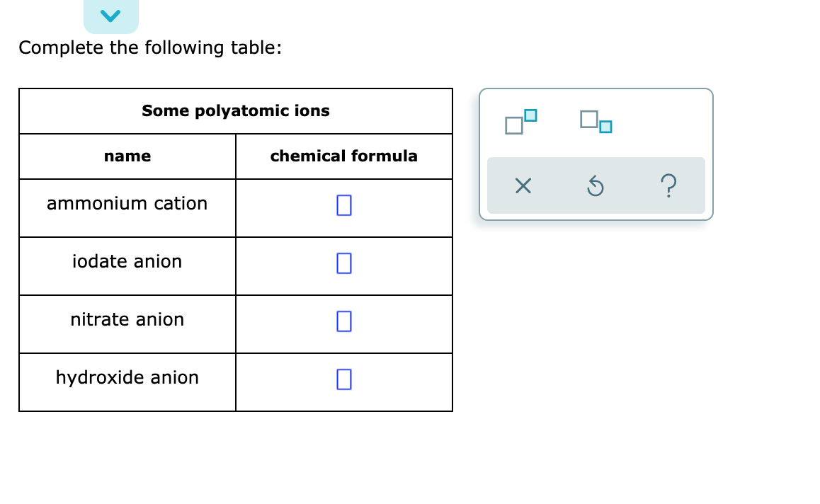The image size is (820, 504).
Task: Click the chemical formula column header
Action: click(x=343, y=156)
